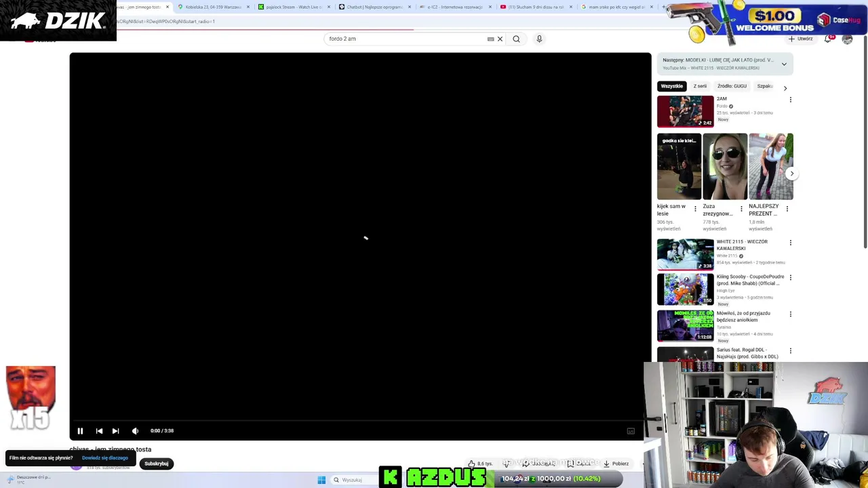Open options for the 'kijek sam w lesie' short
The height and width of the screenshot is (488, 868).
click(695, 209)
